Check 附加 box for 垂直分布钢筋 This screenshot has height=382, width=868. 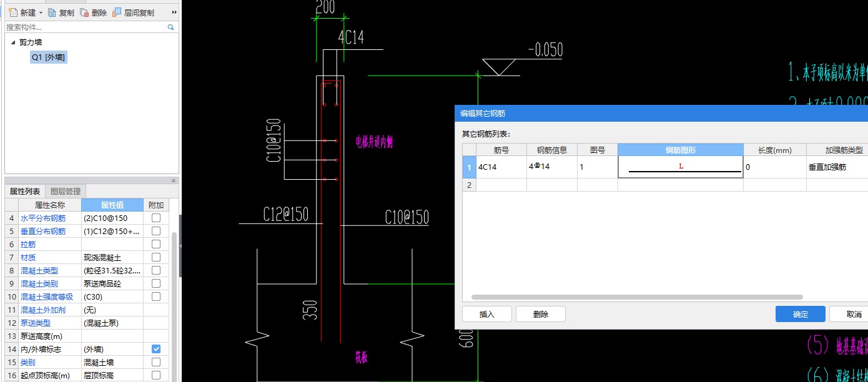pos(156,231)
